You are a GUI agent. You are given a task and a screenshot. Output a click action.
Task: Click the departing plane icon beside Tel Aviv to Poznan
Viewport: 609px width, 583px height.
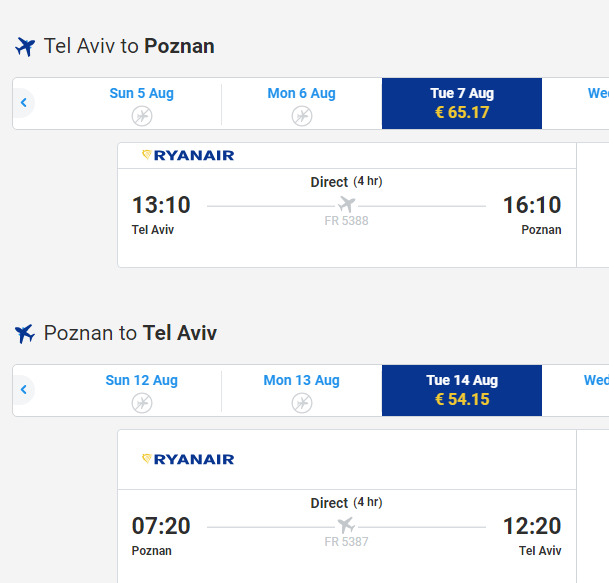click(25, 47)
